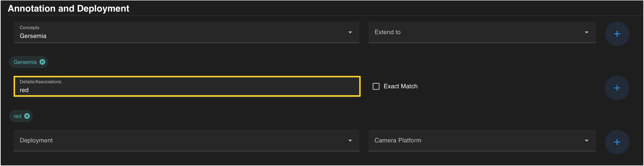
Task: Click the plus button beside Exact Match
Action: click(617, 88)
